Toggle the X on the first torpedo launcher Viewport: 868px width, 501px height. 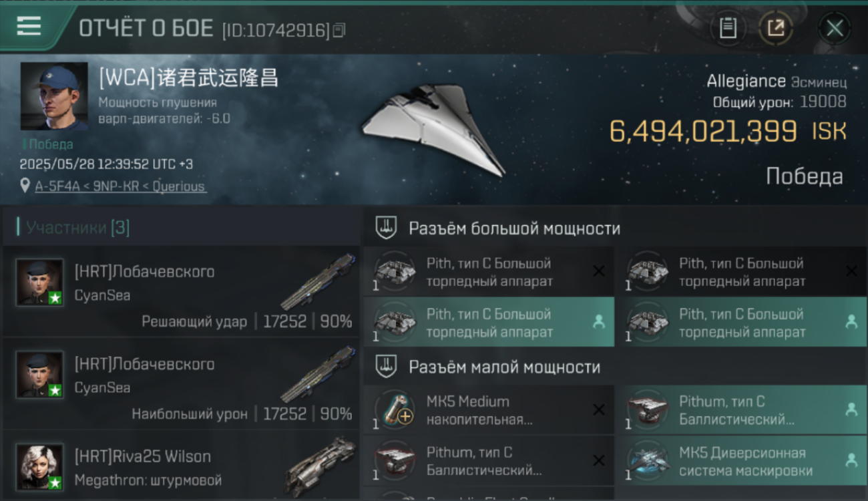coord(599,271)
